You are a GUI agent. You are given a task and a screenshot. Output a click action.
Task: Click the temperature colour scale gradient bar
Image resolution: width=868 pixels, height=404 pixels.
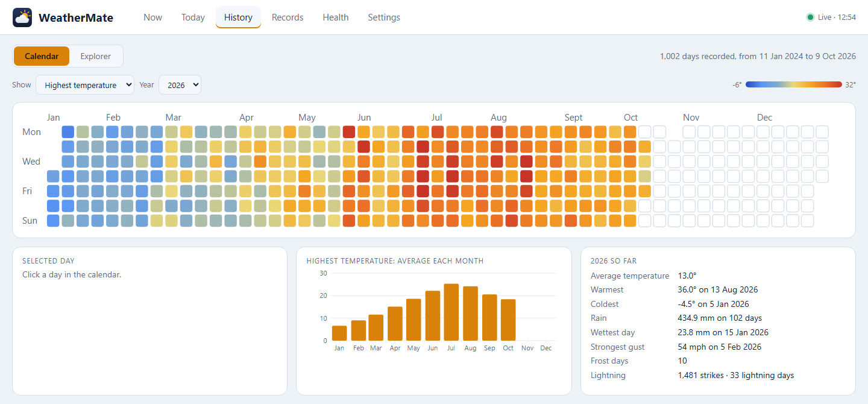point(793,85)
